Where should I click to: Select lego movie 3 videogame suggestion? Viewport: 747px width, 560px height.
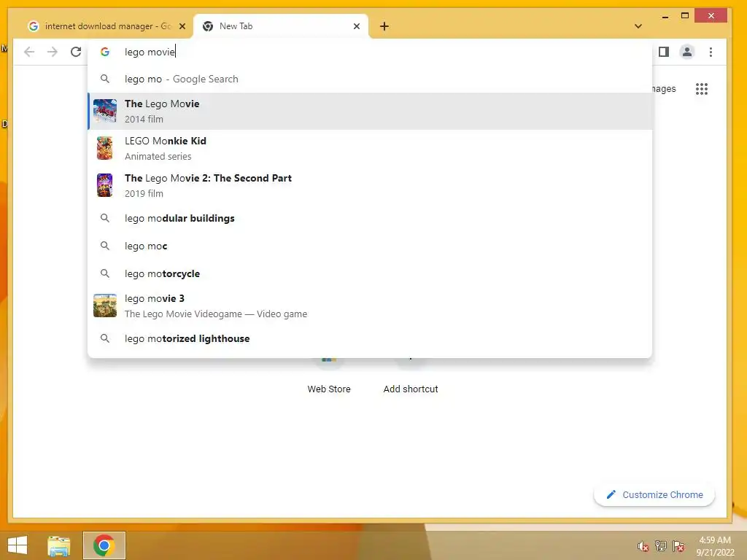pos(370,306)
